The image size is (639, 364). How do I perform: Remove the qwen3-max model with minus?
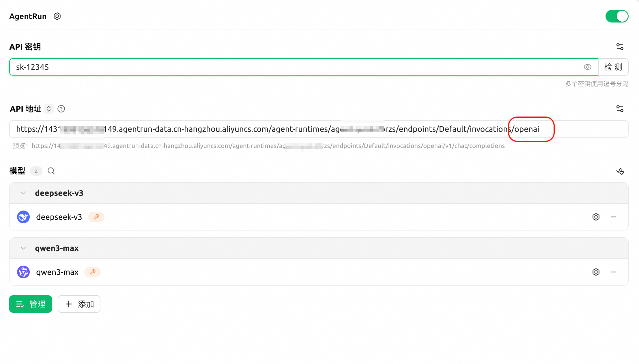[613, 272]
